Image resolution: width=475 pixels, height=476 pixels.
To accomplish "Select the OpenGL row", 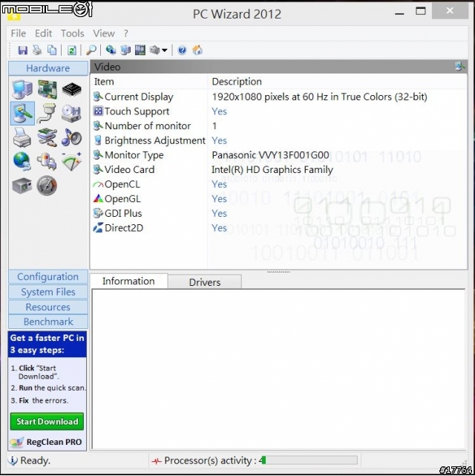I will pos(278,199).
